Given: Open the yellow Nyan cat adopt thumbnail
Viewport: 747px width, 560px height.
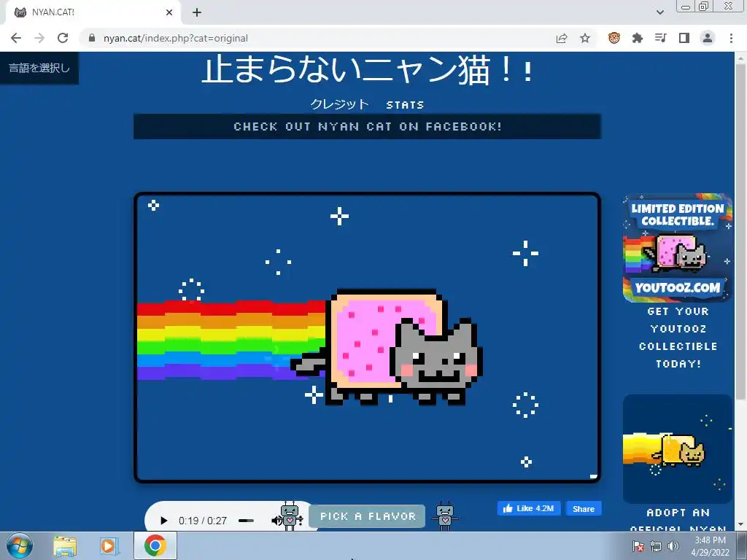Looking at the screenshot, I should pos(678,448).
